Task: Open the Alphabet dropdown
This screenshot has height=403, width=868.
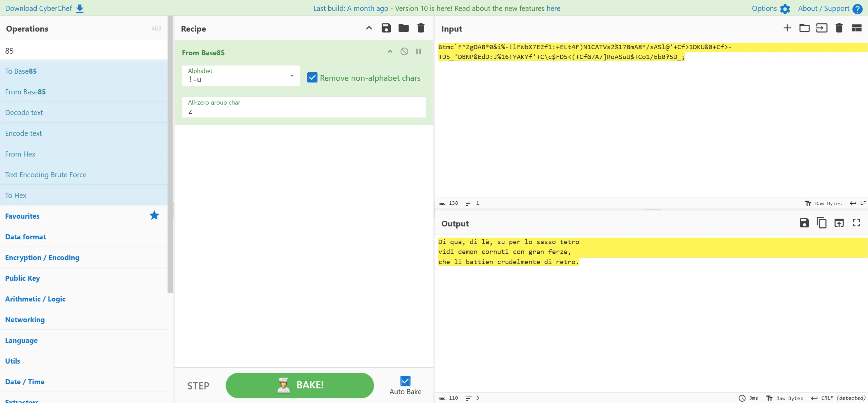Action: [292, 76]
